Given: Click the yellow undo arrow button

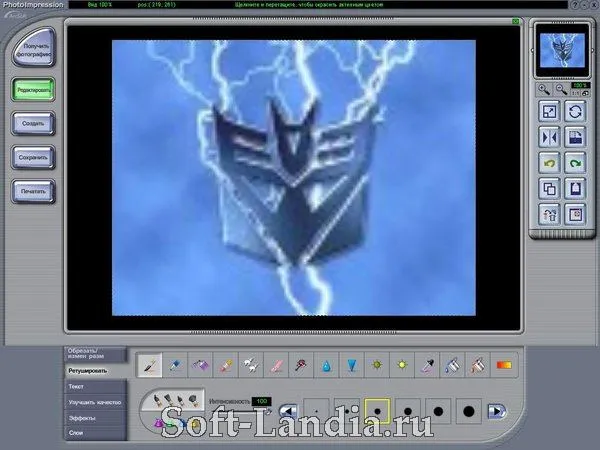Looking at the screenshot, I should (x=549, y=163).
